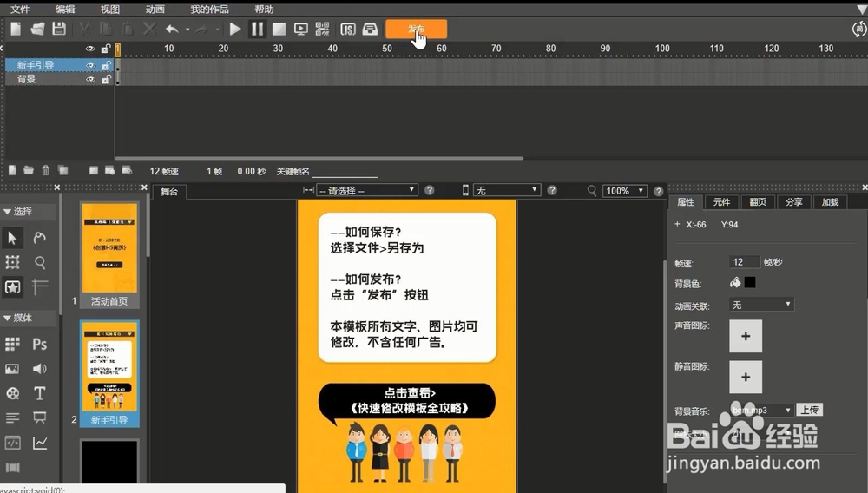This screenshot has width=868, height=493.
Task: Open the 我的作品 menu
Action: click(x=209, y=10)
